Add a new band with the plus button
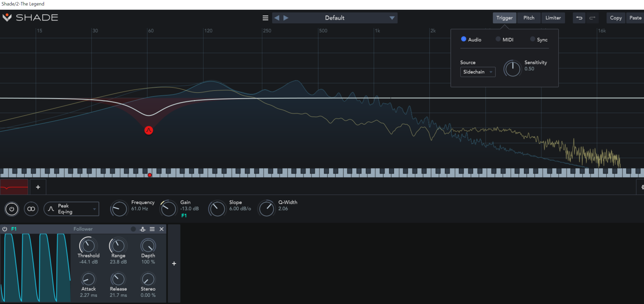 [x=38, y=187]
